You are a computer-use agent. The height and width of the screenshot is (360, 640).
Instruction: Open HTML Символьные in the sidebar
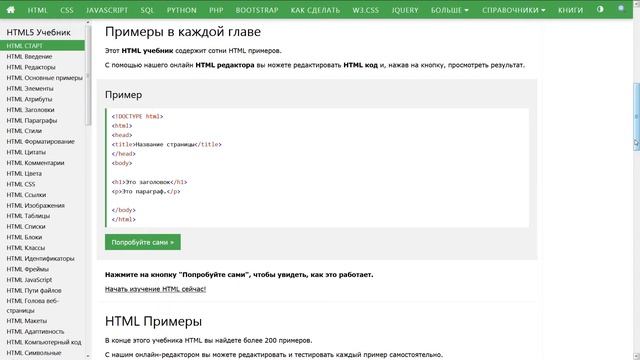pos(34,353)
